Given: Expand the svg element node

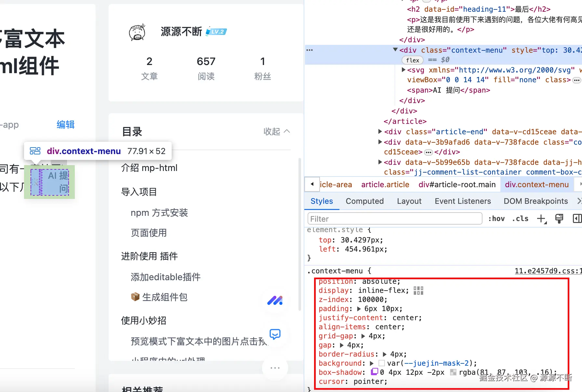Looking at the screenshot, I should (403, 70).
